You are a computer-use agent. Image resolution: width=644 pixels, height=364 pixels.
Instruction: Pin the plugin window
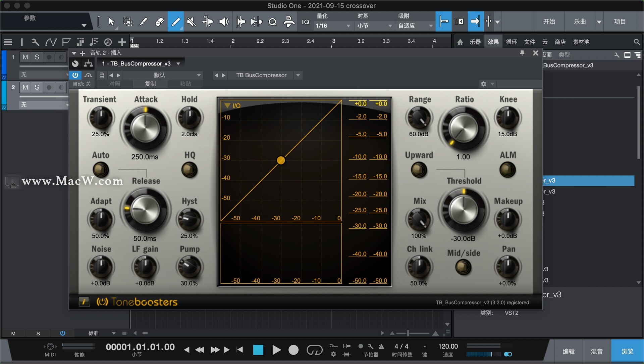(x=522, y=53)
